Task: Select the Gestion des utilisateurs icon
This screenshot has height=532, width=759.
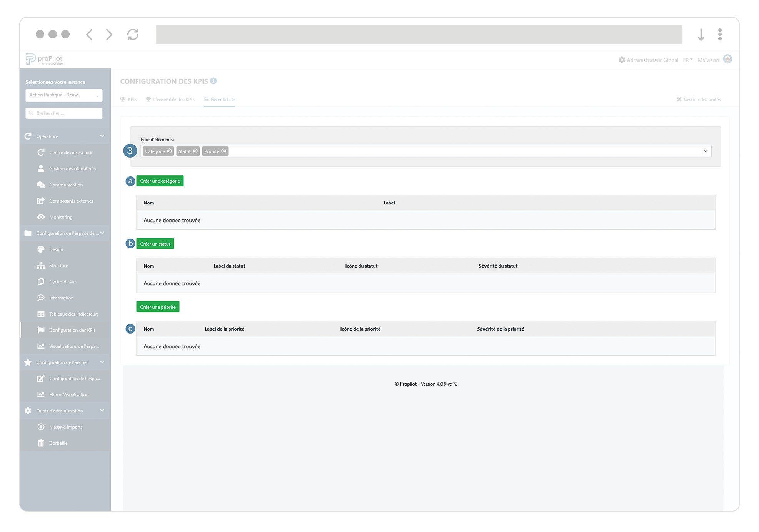Action: pos(41,168)
